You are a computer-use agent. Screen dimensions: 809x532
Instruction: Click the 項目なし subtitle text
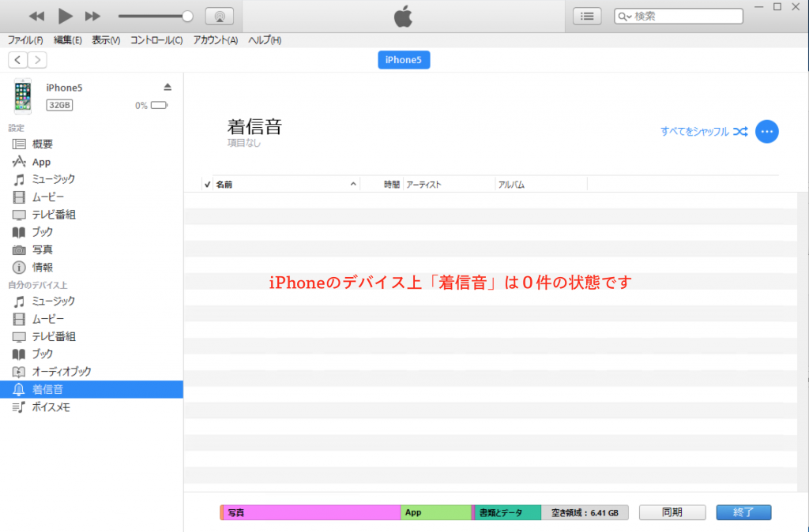click(x=244, y=143)
